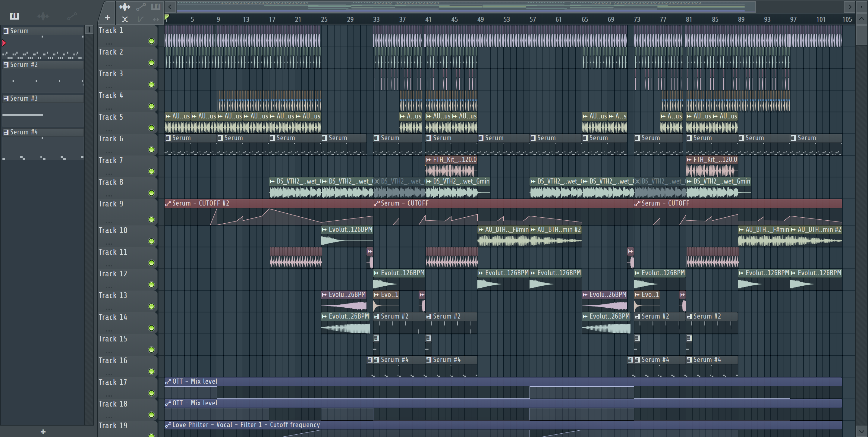
Task: Click the small audio clip on Track 11 near bar 32
Action: tap(370, 257)
